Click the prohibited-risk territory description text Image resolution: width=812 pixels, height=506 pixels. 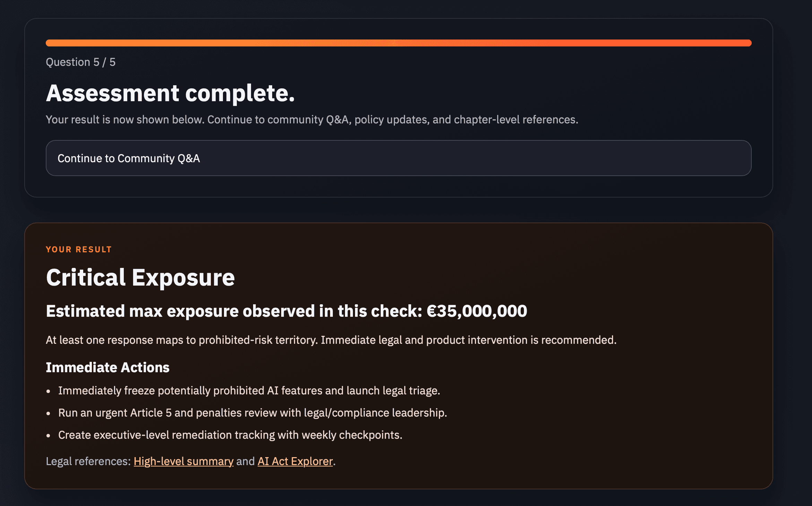point(331,340)
